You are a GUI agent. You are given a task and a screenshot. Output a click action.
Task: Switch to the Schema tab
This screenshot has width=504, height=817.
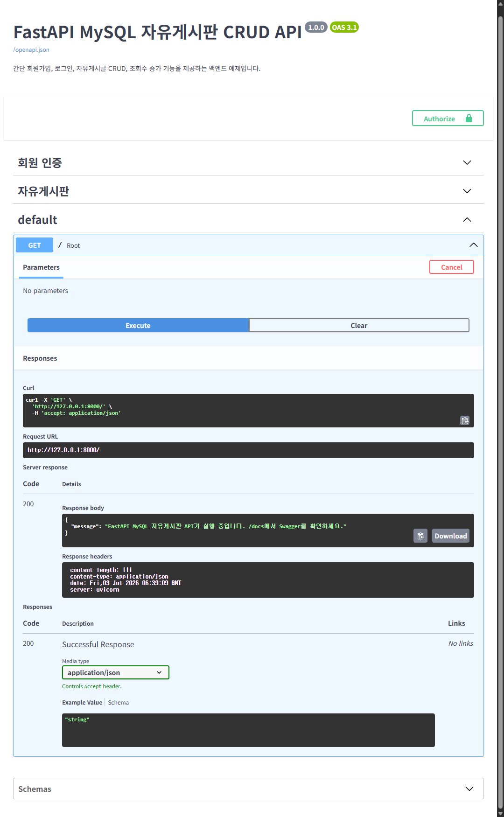(x=119, y=703)
